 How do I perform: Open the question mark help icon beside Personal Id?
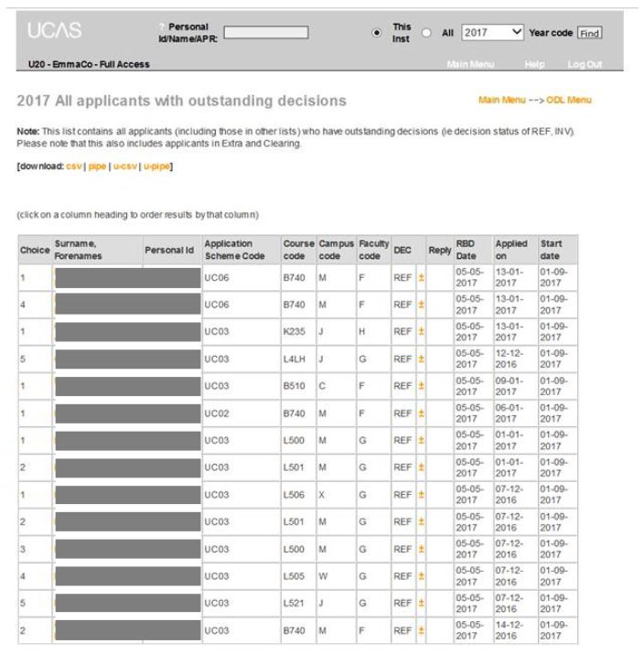click(x=162, y=27)
